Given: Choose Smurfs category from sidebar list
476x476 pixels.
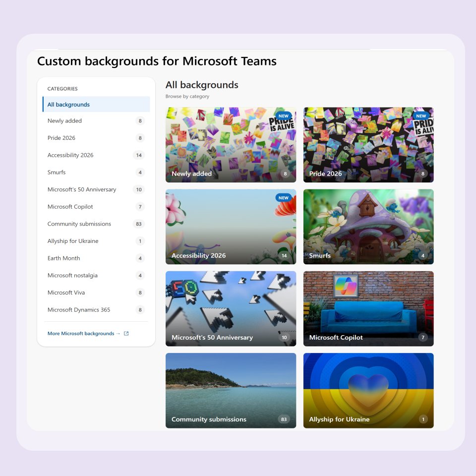Looking at the screenshot, I should point(96,172).
